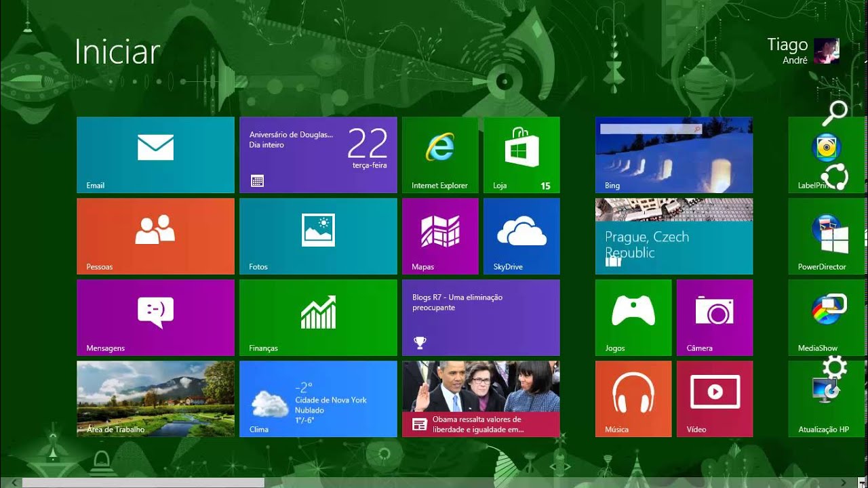Launch the Jogos Xbox tile
The image size is (868, 488).
(633, 318)
